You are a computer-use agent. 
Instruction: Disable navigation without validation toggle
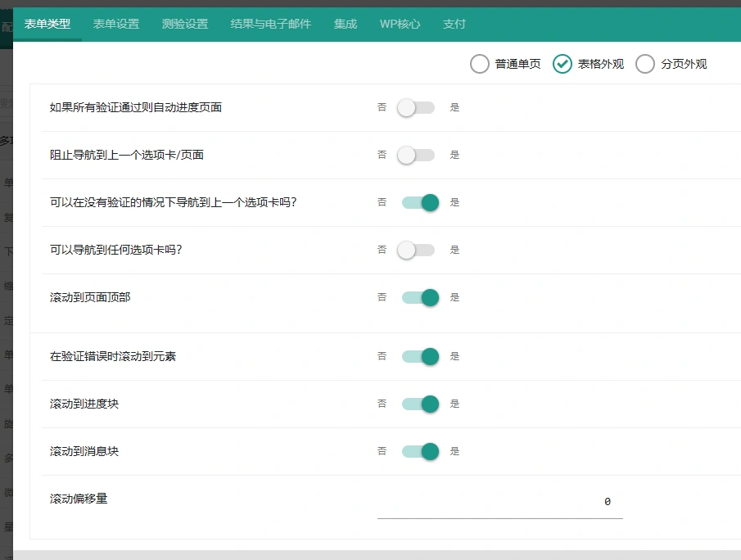point(419,202)
